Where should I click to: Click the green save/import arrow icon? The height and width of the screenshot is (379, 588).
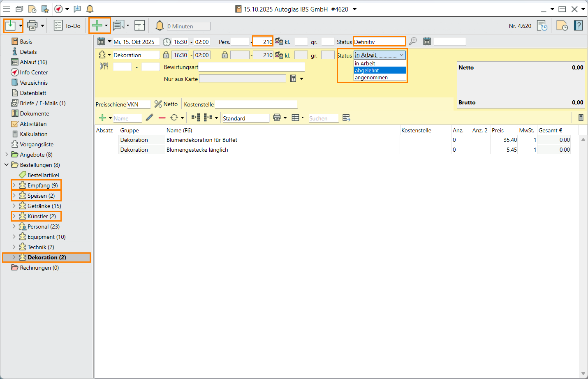click(10, 26)
